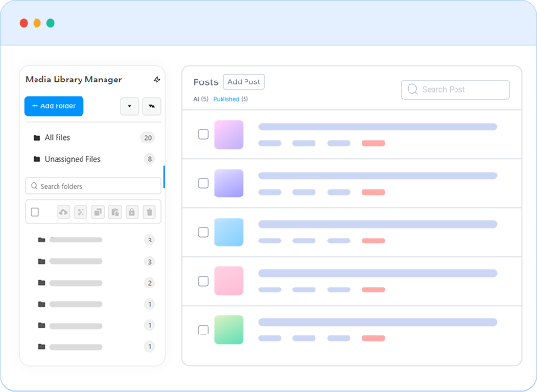537x392 pixels.
Task: Select the folder row showing count 2
Action: 96,283
